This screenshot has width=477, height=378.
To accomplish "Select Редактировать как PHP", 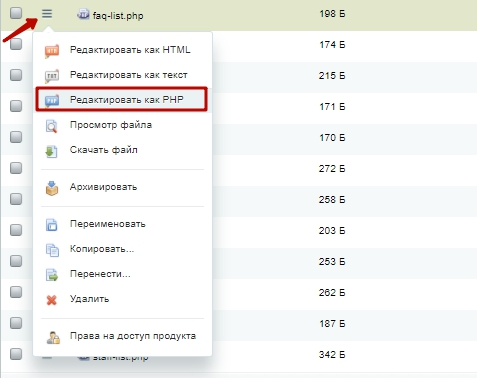I will [127, 99].
